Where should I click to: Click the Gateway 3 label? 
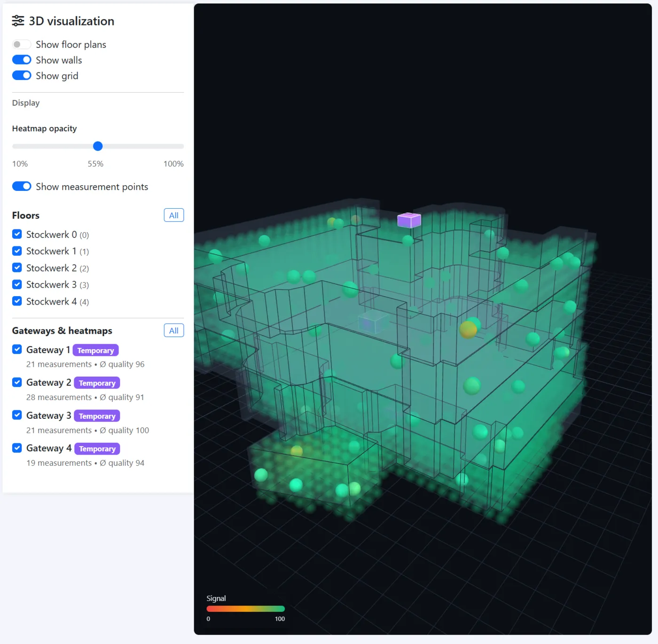(x=49, y=416)
